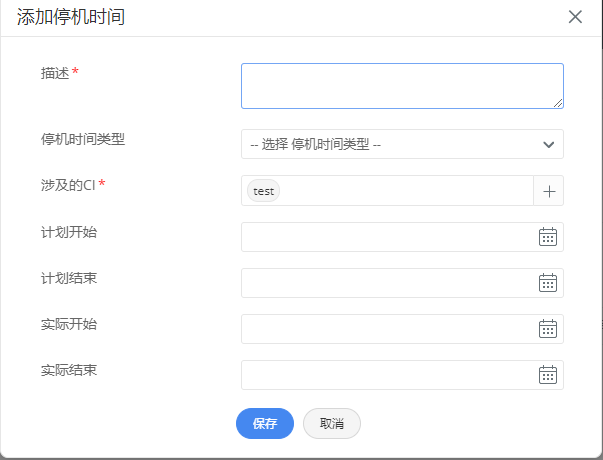Click the 保存 button
Image resolution: width=603 pixels, height=460 pixels.
tap(265, 424)
